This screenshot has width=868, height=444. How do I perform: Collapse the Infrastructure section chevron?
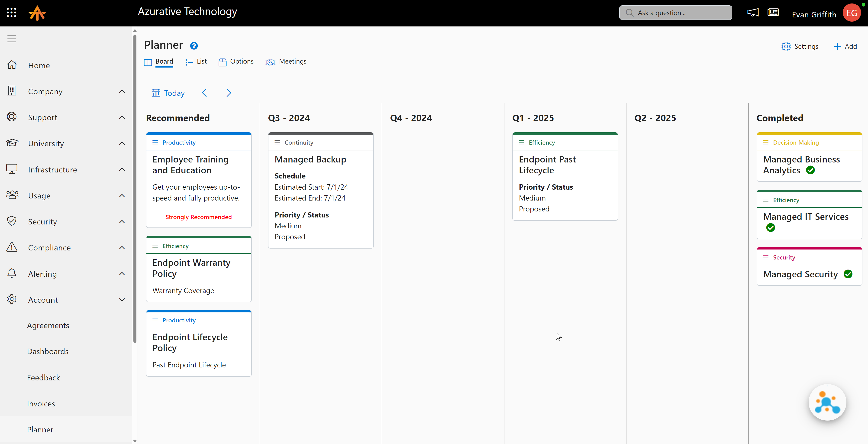(x=122, y=169)
